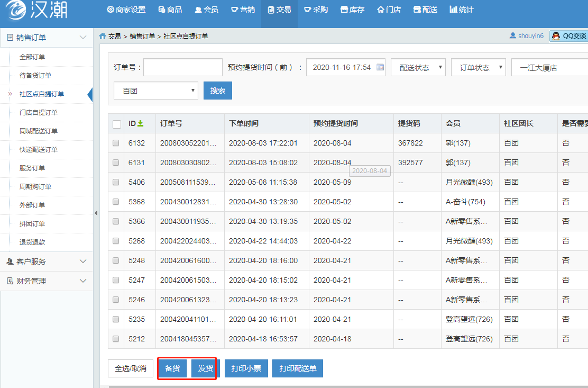Screen dimensions: 588x388
Task: Click the home icon in breadcrumb
Action: pyautogui.click(x=103, y=36)
